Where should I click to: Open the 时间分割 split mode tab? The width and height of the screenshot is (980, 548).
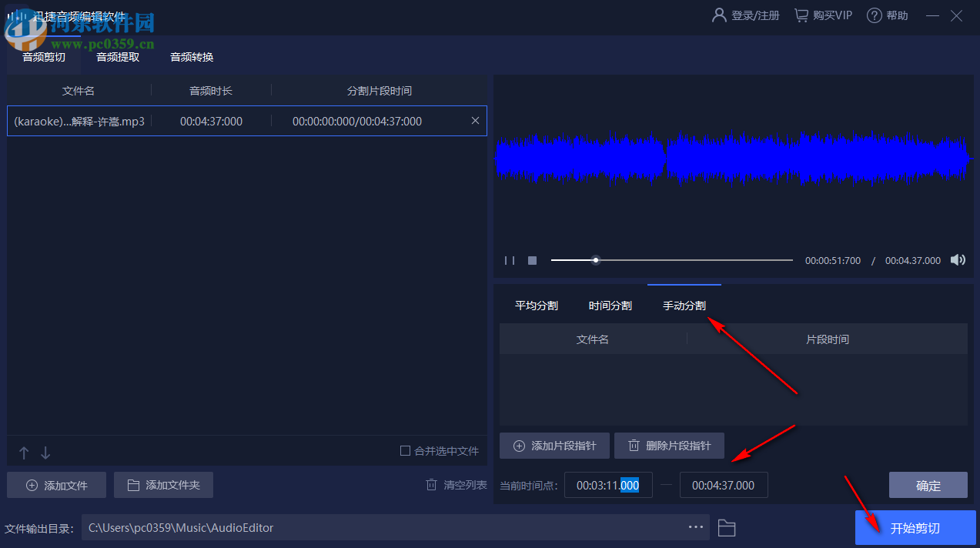[x=610, y=306]
